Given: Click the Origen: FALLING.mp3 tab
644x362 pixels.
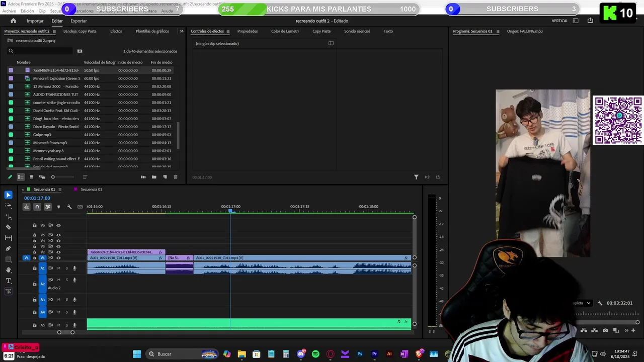Looking at the screenshot, I should pyautogui.click(x=525, y=31).
